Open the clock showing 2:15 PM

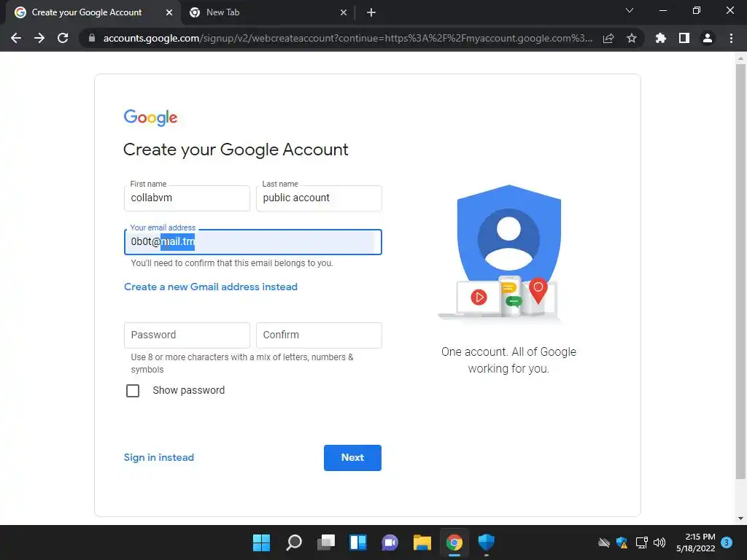coord(695,542)
